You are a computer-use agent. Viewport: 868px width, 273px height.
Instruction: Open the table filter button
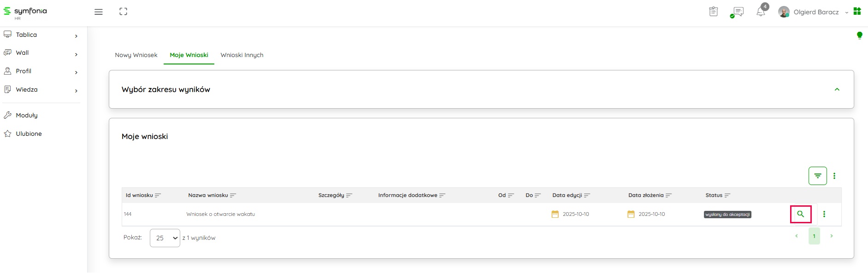tap(817, 176)
